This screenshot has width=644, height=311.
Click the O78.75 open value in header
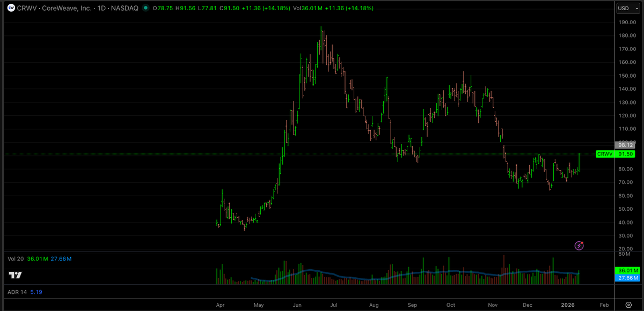pos(162,9)
